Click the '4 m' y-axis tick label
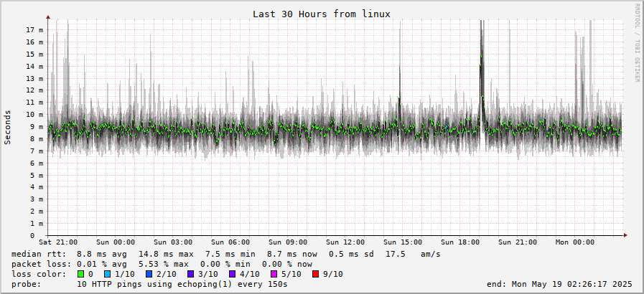644x294 pixels. [37, 187]
